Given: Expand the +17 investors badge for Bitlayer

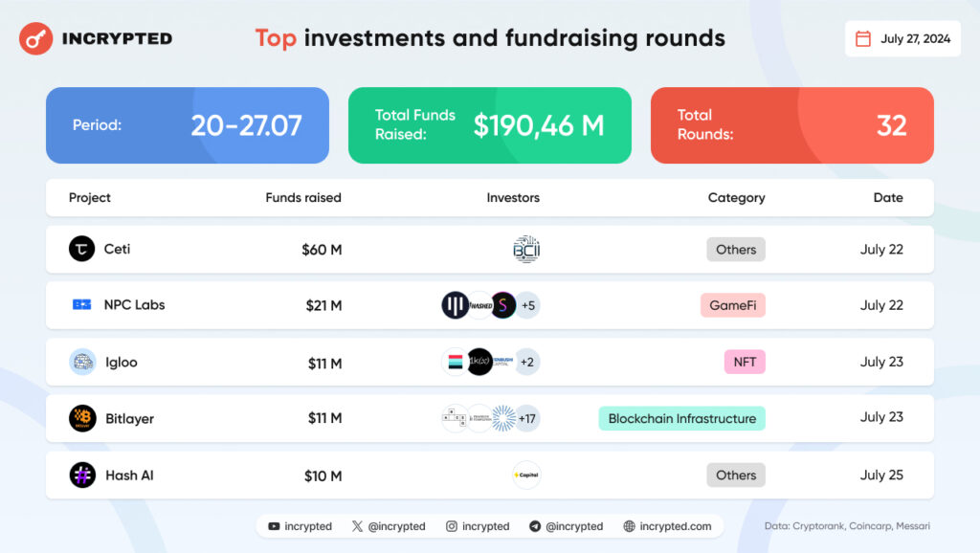Looking at the screenshot, I should tap(526, 418).
